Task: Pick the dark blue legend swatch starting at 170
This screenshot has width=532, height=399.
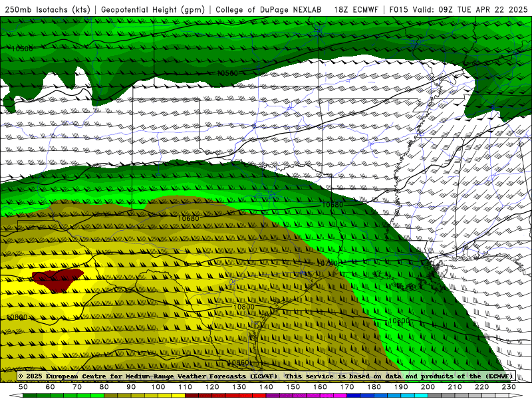Action: [354, 396]
